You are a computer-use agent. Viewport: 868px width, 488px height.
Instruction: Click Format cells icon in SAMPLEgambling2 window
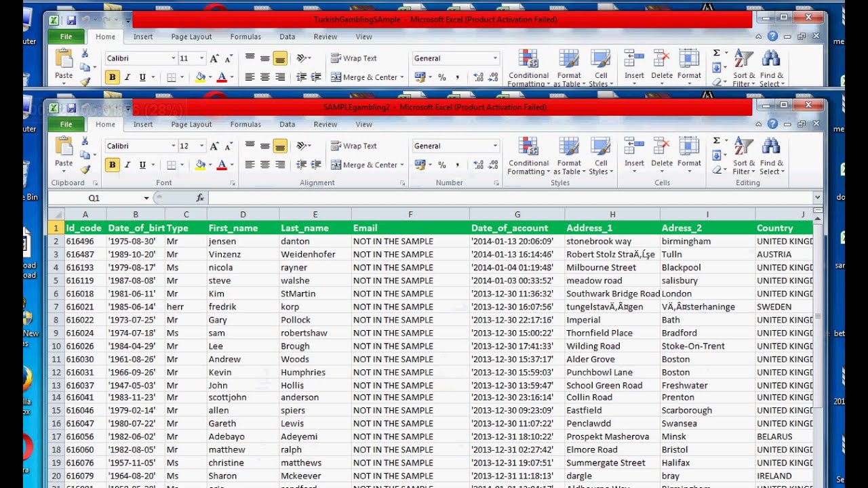(689, 147)
